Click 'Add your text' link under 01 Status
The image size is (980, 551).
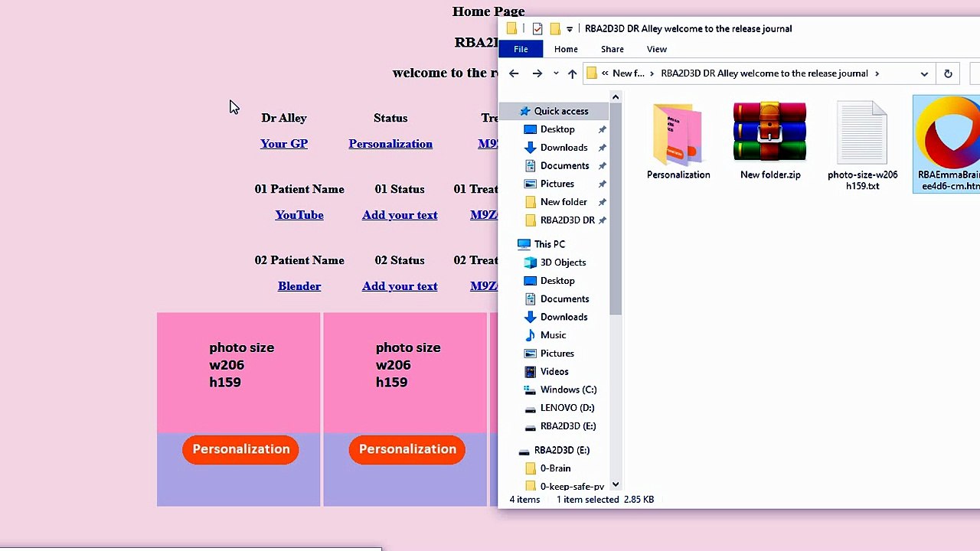click(x=400, y=215)
